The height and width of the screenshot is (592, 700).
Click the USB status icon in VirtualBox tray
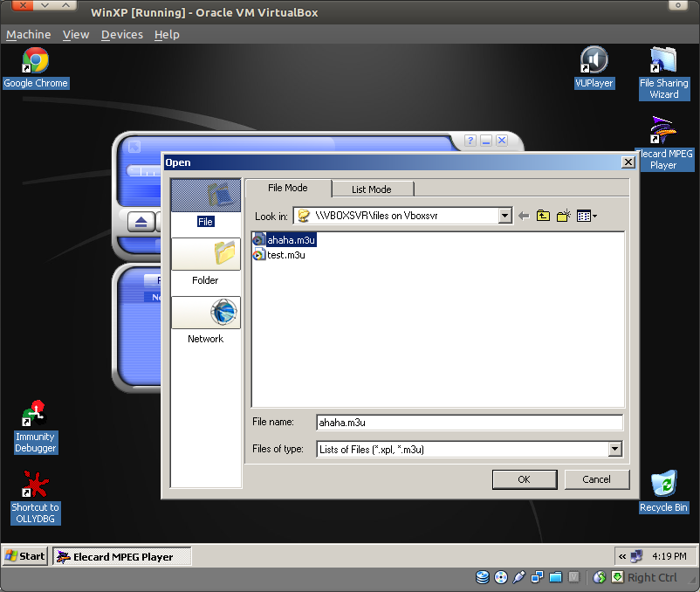[x=518, y=577]
